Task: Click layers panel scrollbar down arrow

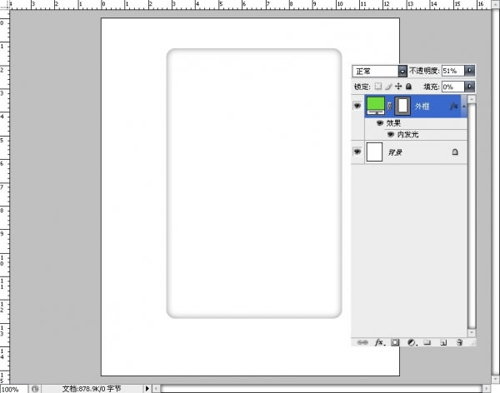Action: point(471,333)
